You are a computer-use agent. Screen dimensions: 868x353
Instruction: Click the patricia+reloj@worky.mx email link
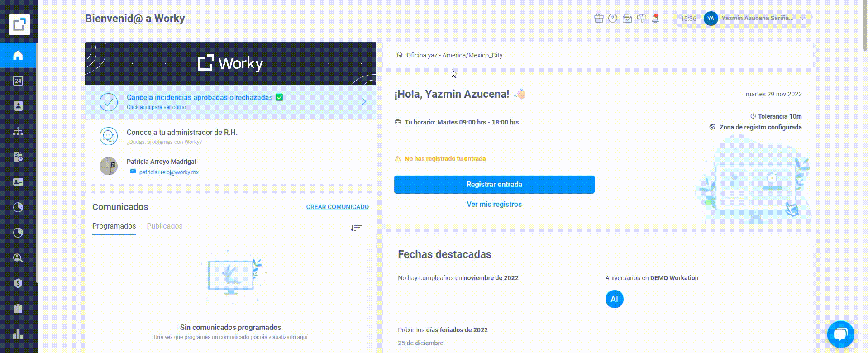(169, 172)
